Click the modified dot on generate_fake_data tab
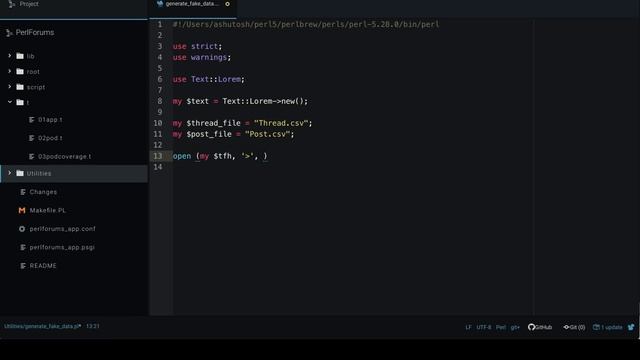The image size is (640, 360). pos(227,4)
